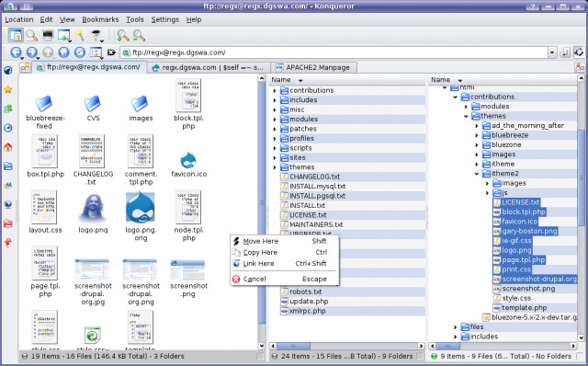Image resolution: width=588 pixels, height=366 pixels.
Task: Choose Link Here from the drop menu
Action: (284, 264)
